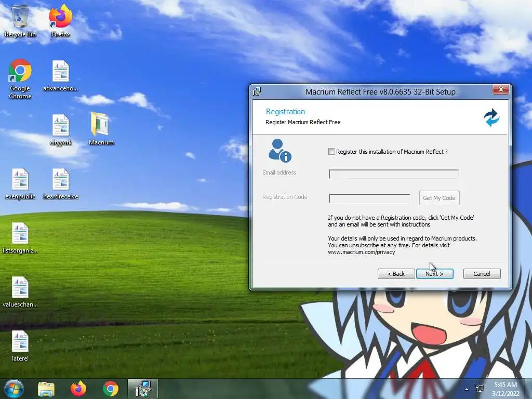Image resolution: width=532 pixels, height=399 pixels.
Task: Proceed with the Next > button
Action: (x=435, y=274)
